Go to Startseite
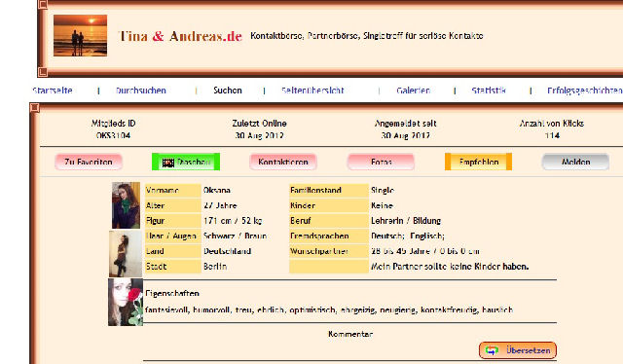Image resolution: width=623 pixels, height=364 pixels. (x=53, y=91)
